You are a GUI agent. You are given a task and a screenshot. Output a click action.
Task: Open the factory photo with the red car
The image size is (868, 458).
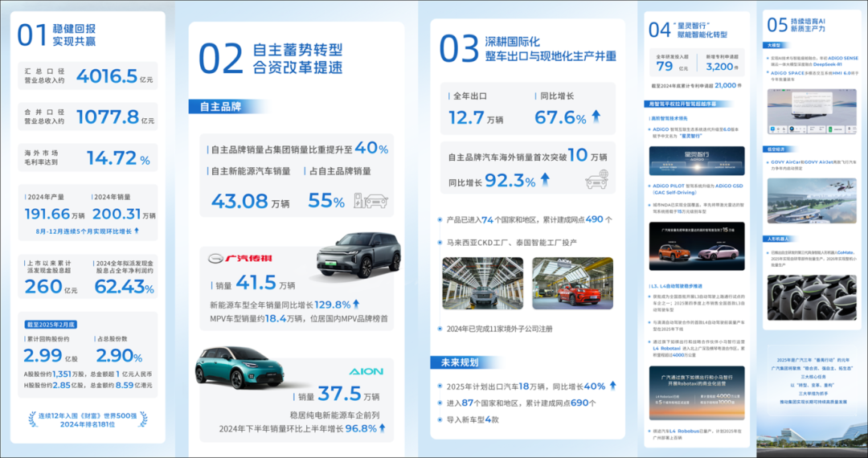point(572,283)
